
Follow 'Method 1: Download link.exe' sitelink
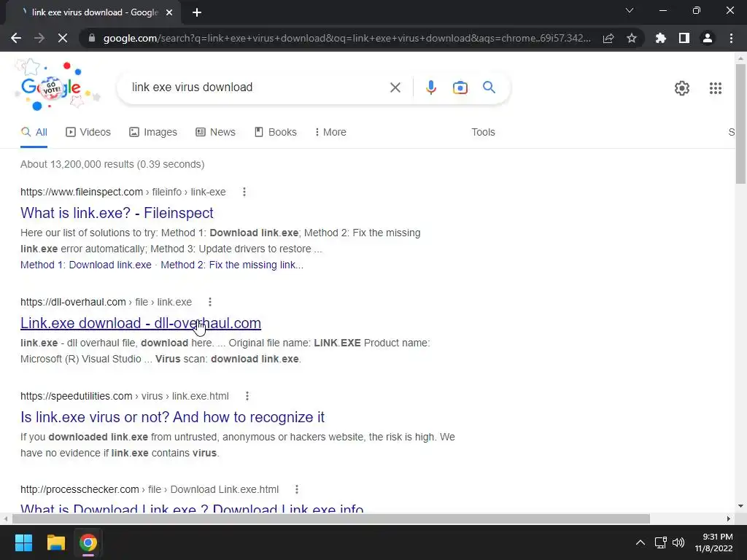click(x=86, y=265)
